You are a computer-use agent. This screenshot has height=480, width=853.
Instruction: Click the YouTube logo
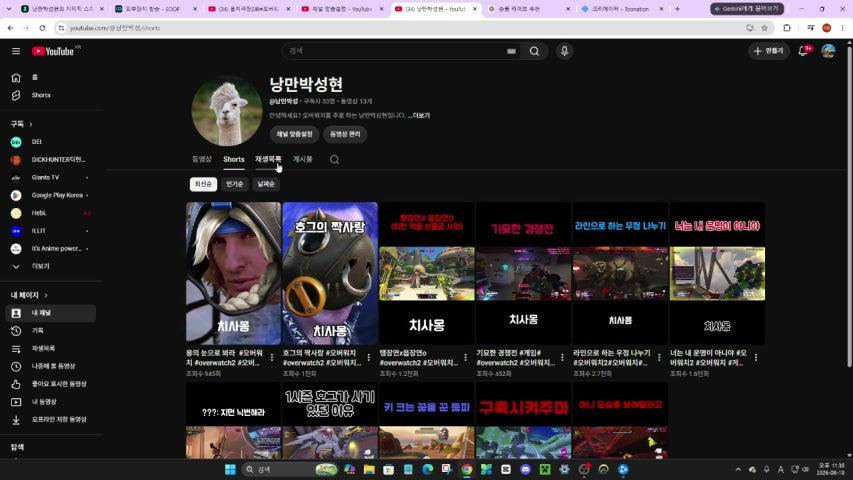click(53, 51)
